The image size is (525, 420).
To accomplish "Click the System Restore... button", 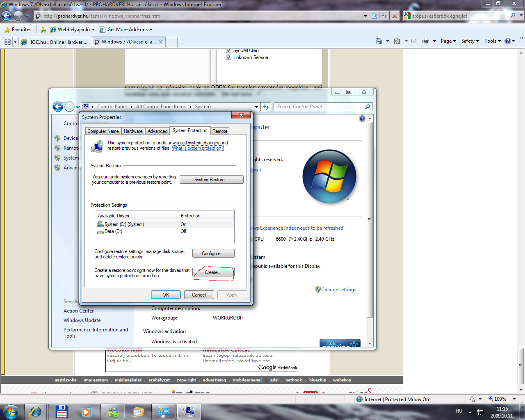I will 211,180.
